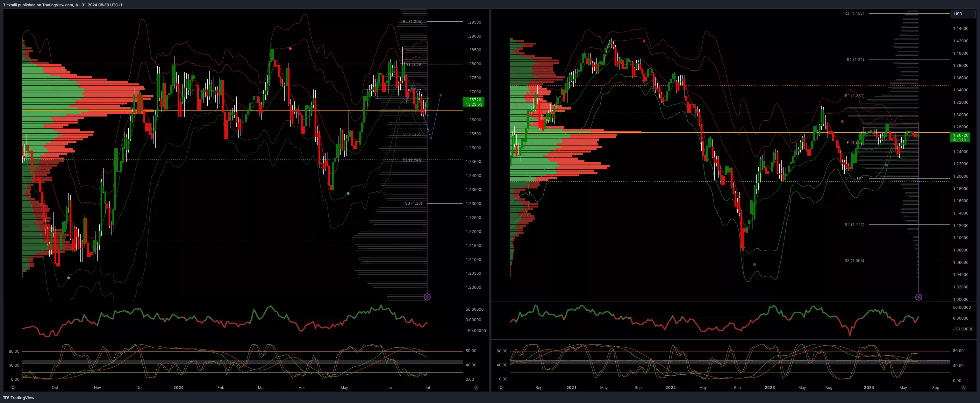Click the Z timezone button on left chart

[13, 387]
